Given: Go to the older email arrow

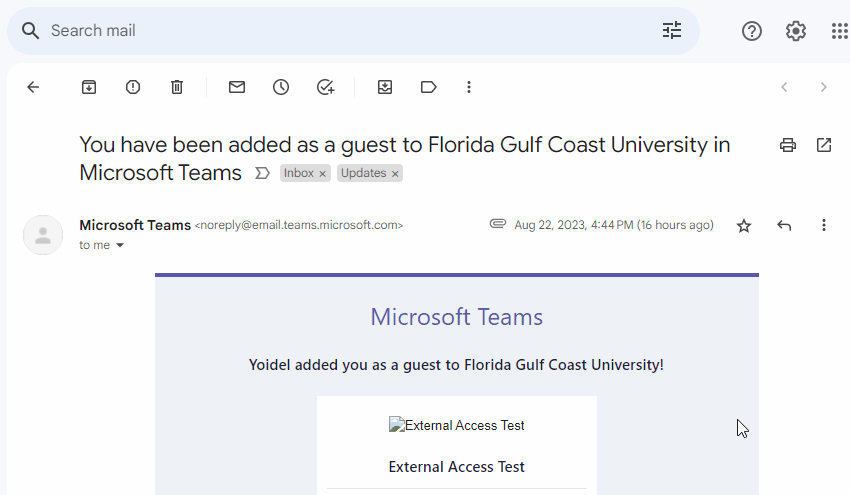Looking at the screenshot, I should coord(823,87).
